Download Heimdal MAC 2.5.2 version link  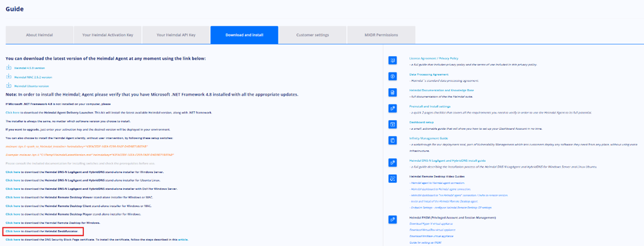tap(33, 77)
